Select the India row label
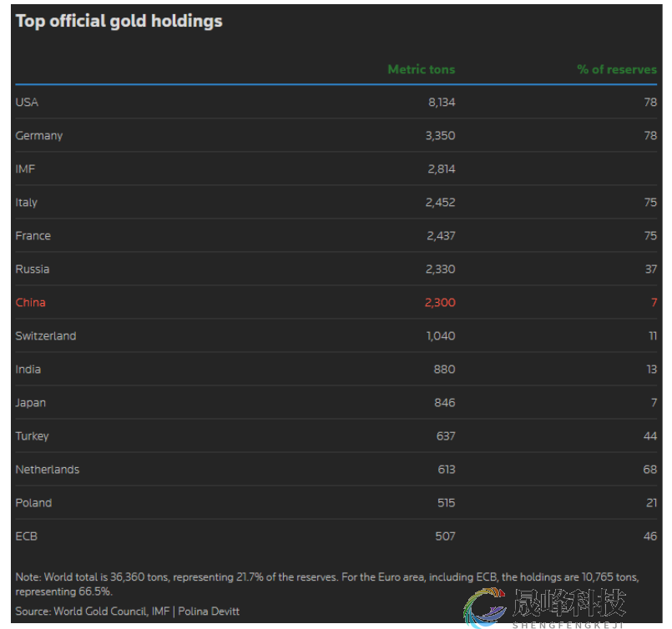 (28, 369)
